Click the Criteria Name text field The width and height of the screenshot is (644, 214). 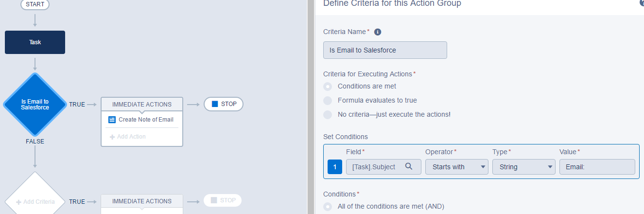click(x=384, y=50)
